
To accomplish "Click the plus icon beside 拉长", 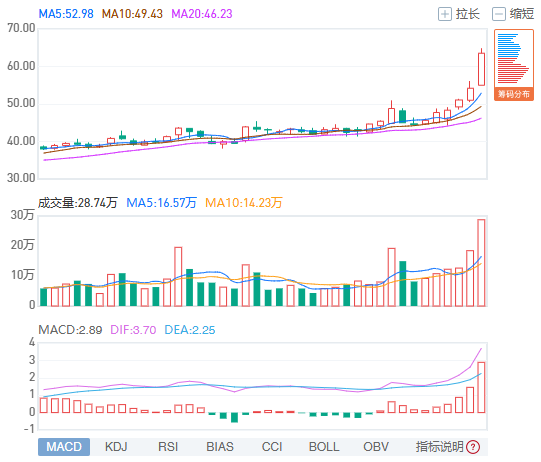I will click(x=445, y=14).
